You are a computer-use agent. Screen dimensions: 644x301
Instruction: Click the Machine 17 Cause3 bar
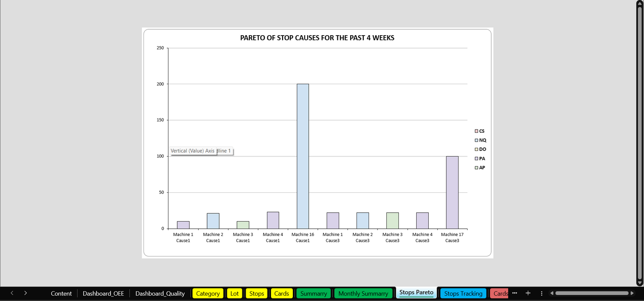[x=452, y=192]
